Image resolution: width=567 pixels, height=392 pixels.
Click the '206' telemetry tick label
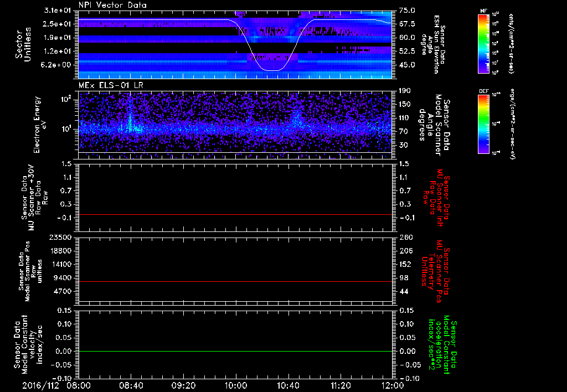[405, 251]
